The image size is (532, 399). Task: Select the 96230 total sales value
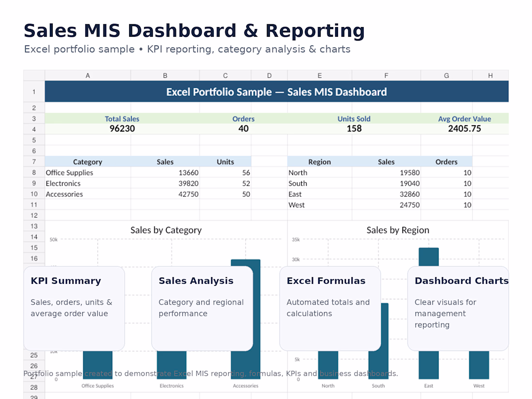coord(122,129)
